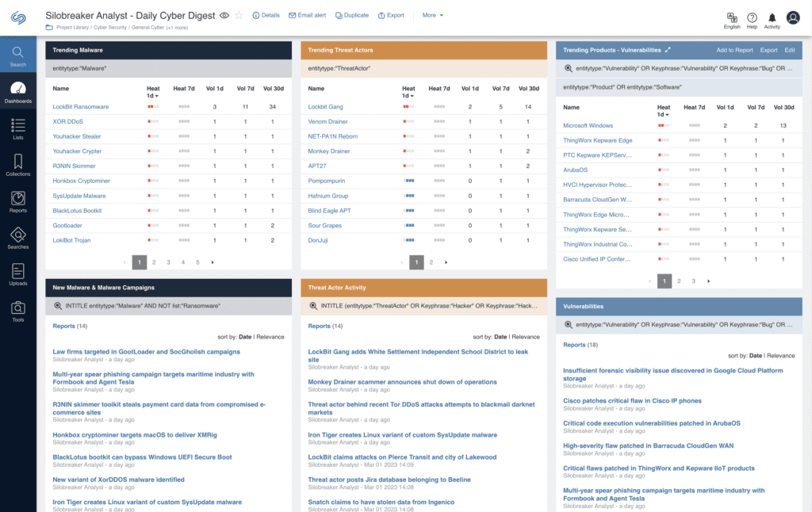Open dashboard Details
Image resolution: width=812 pixels, height=512 pixels.
(x=266, y=16)
